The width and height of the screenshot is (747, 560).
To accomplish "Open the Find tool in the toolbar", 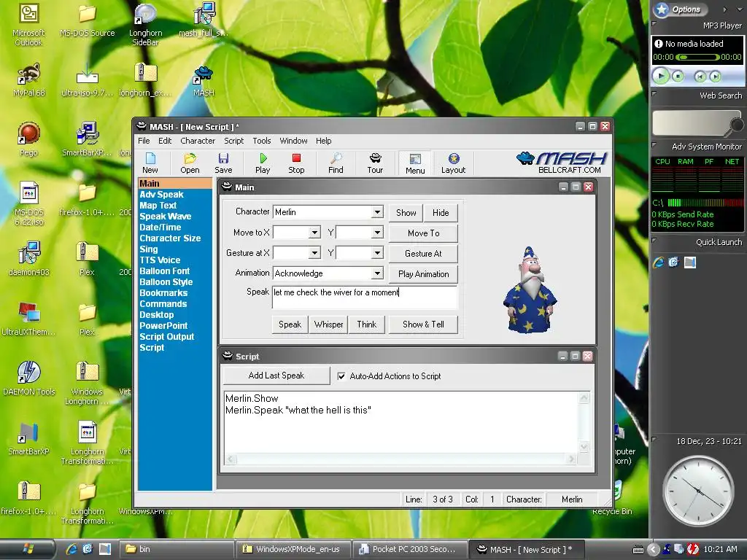I will (336, 163).
